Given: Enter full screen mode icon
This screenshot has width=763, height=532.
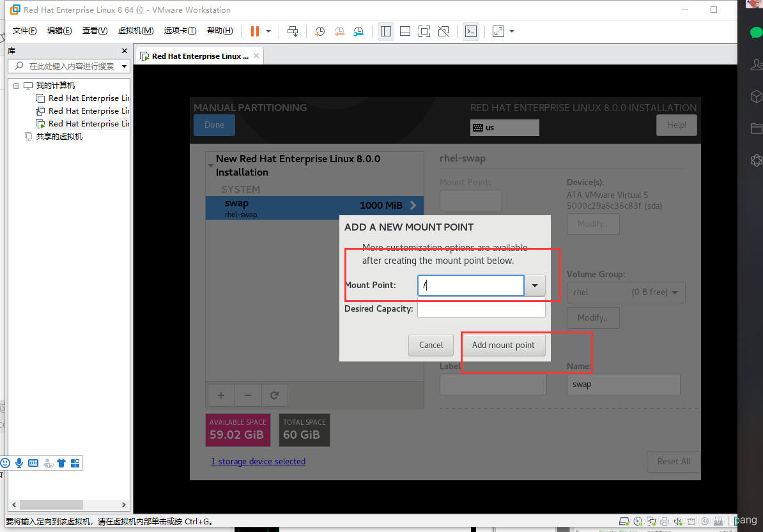Looking at the screenshot, I should pyautogui.click(x=424, y=31).
